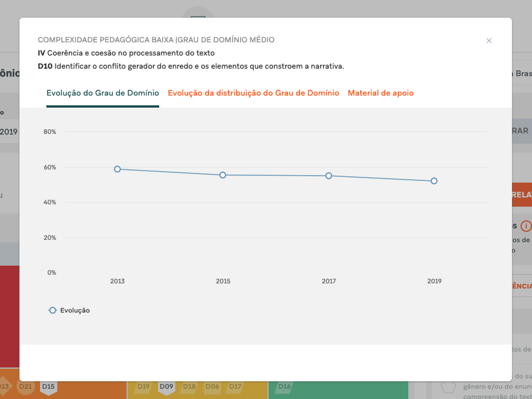Select the 2017 data point on chart
This screenshot has height=399, width=532.
(329, 176)
